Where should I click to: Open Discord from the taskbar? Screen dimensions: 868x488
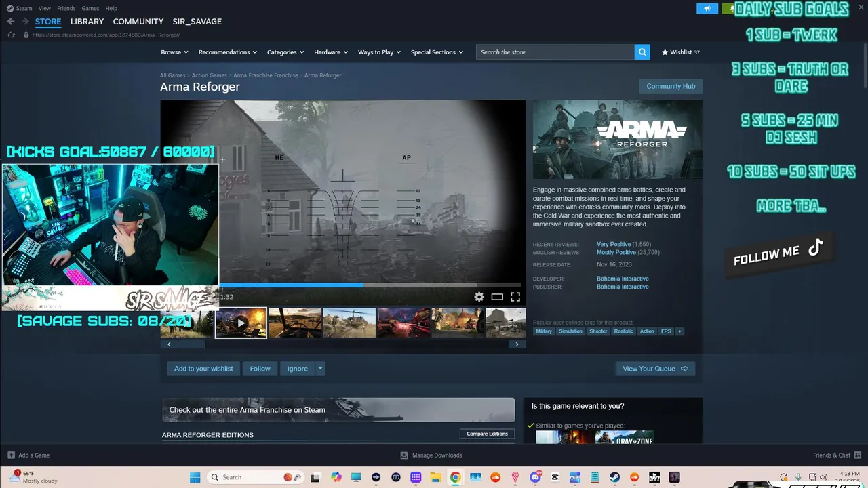(535, 477)
